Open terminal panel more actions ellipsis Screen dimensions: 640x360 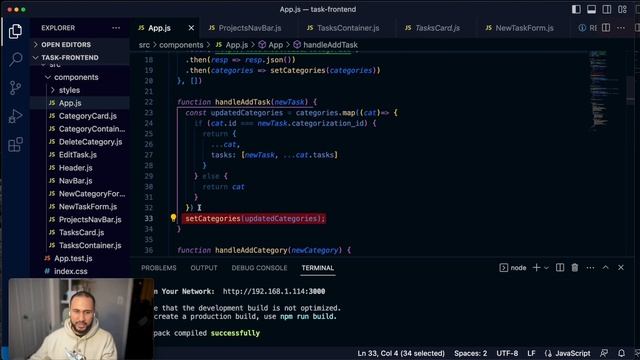[x=590, y=268]
